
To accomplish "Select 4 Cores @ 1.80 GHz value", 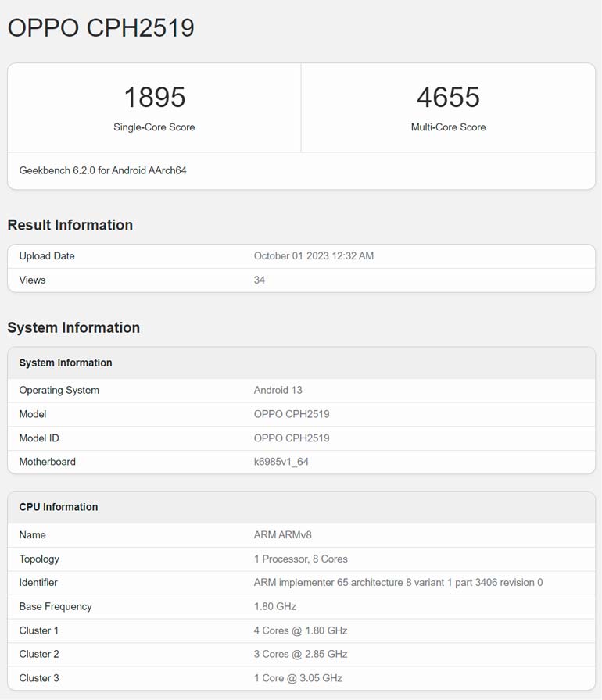I will point(300,630).
